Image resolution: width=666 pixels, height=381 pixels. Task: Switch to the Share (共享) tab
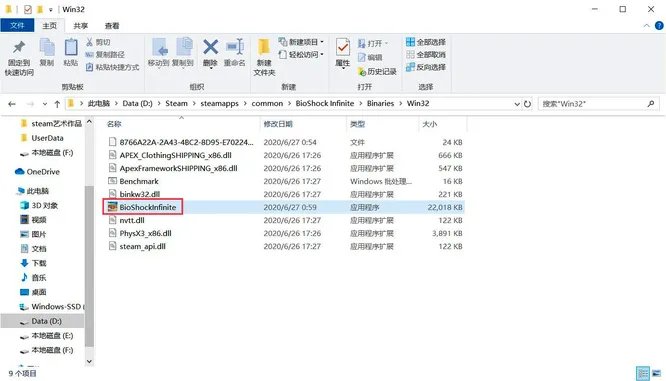pyautogui.click(x=81, y=25)
